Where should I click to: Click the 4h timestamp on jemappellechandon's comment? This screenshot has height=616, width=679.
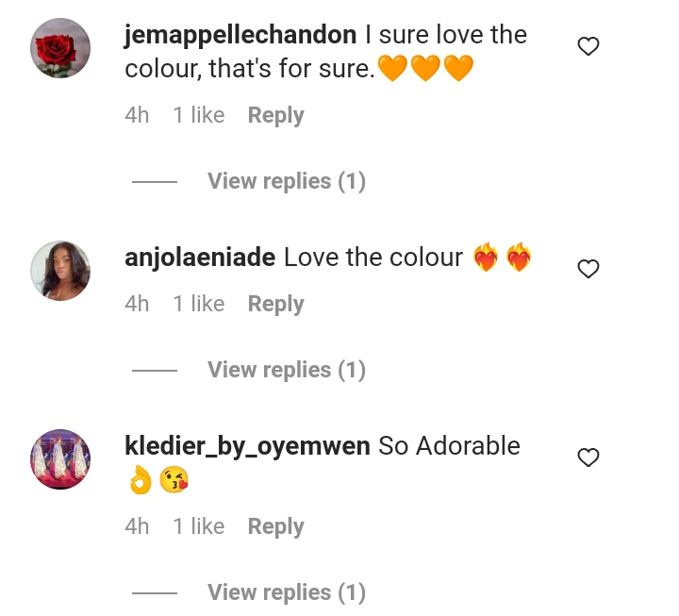pyautogui.click(x=137, y=115)
